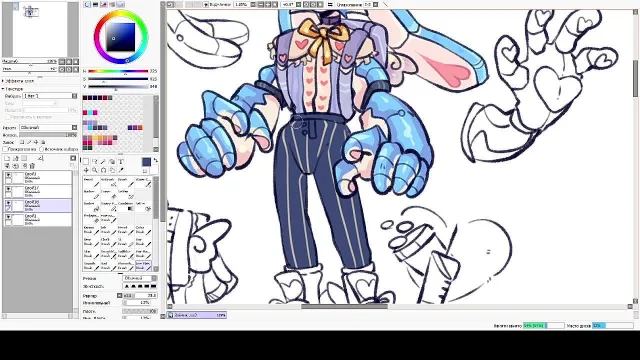The width and height of the screenshot is (640, 360).
Task: Choose the Zoom magnifier tool
Action: coord(95,170)
